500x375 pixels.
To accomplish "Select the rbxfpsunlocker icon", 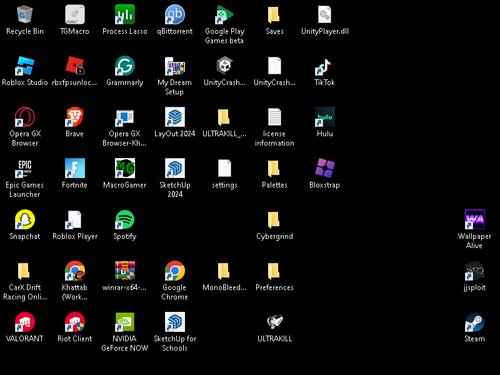I will pos(75,66).
